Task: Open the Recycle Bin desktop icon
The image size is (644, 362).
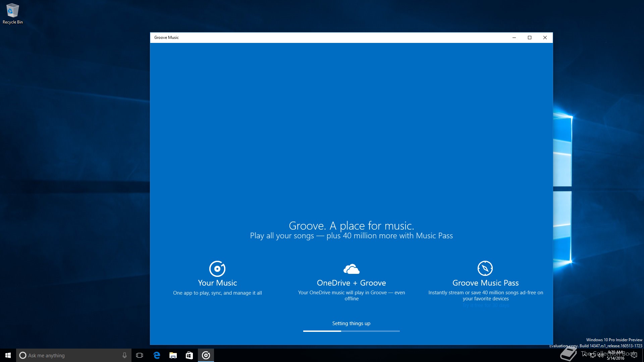Action: (x=13, y=14)
